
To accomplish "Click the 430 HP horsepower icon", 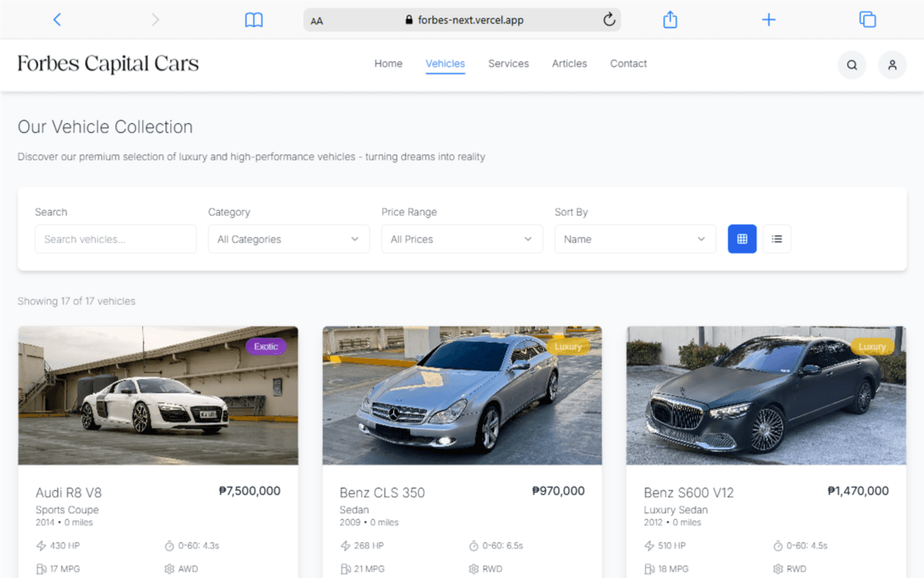I will [41, 546].
